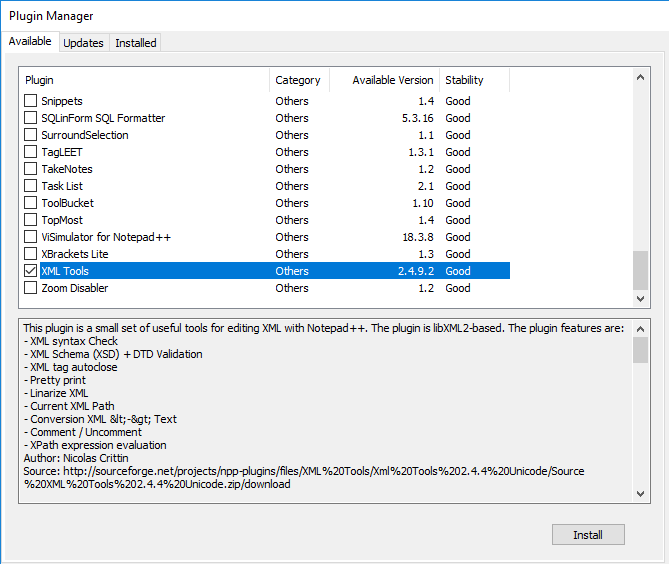Click the Good stability of Zoom Disabler
The height and width of the screenshot is (564, 669).
[x=458, y=288]
